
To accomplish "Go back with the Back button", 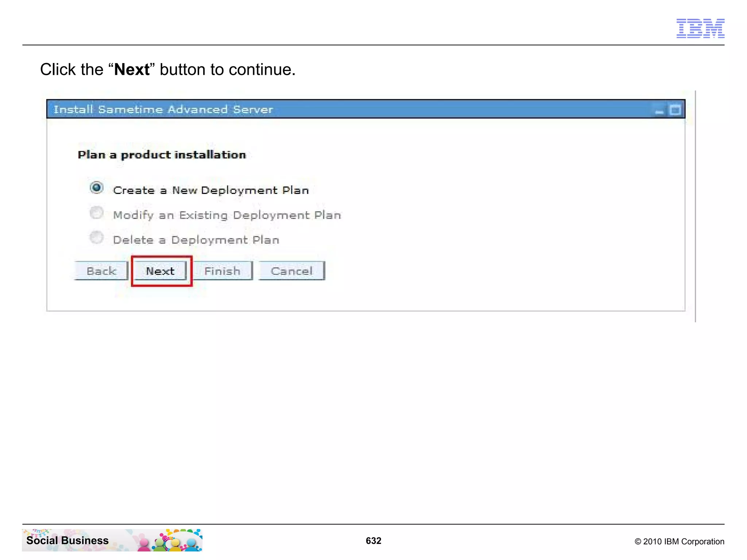I will [x=101, y=271].
